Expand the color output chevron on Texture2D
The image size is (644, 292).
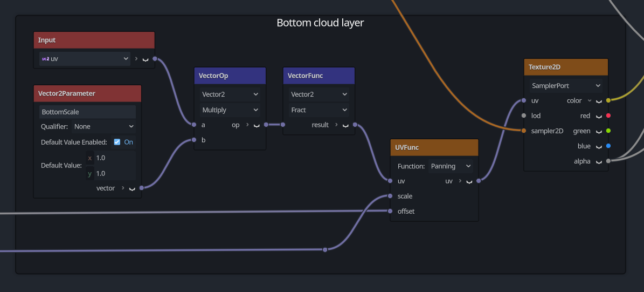click(590, 101)
